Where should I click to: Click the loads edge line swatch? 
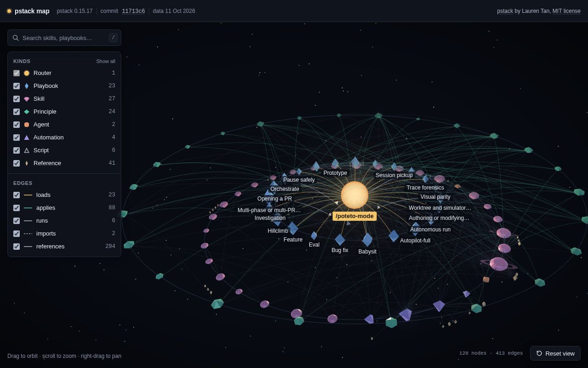click(x=28, y=195)
